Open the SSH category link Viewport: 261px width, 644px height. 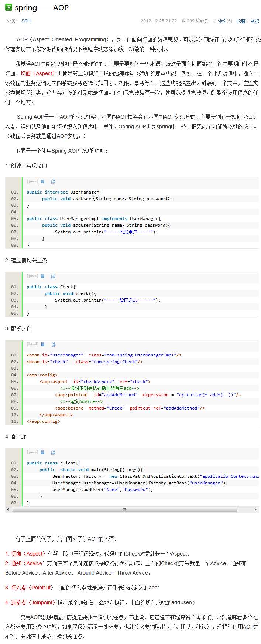coord(26,21)
